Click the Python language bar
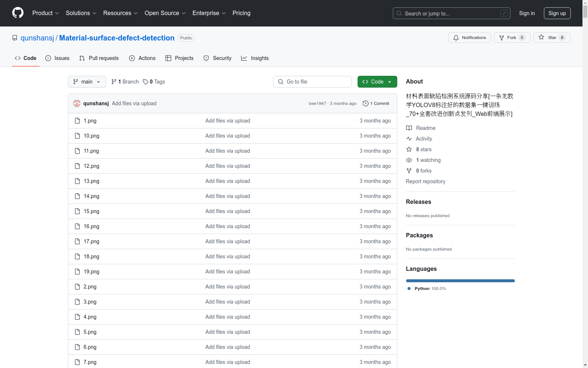 tap(460, 281)
